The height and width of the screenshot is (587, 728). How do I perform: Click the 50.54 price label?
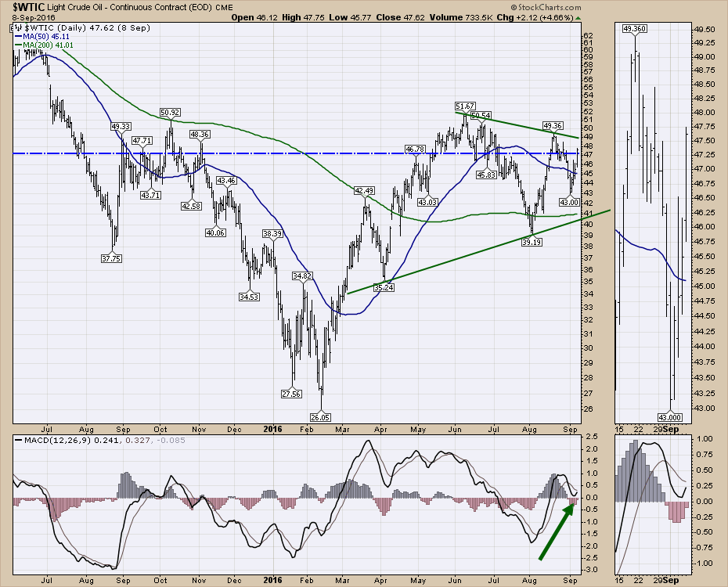[x=481, y=115]
